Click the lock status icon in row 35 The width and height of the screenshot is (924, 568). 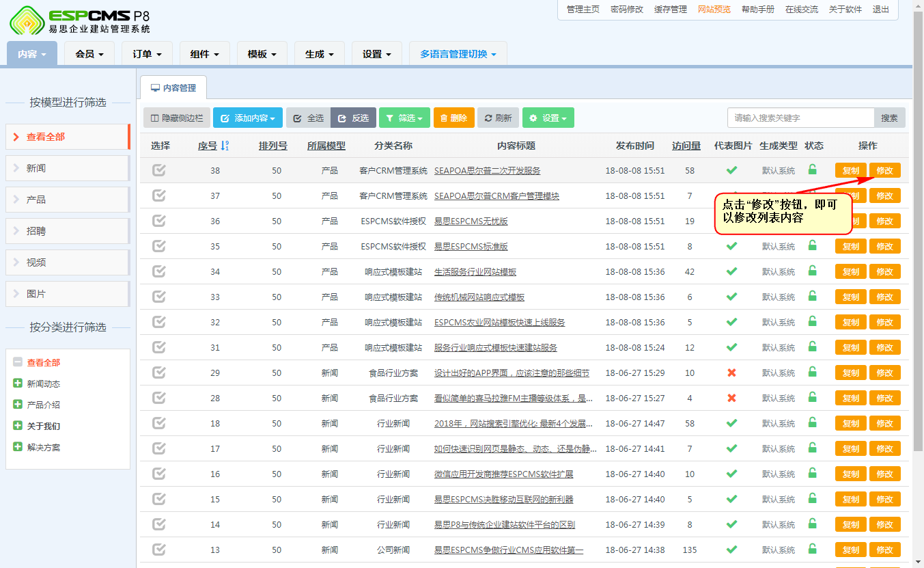812,245
